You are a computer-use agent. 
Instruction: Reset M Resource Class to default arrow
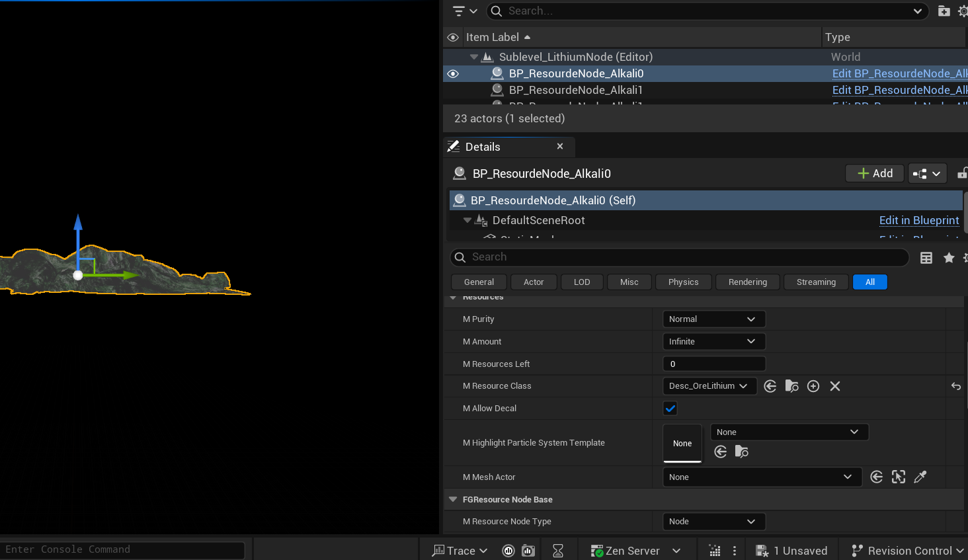coord(956,386)
